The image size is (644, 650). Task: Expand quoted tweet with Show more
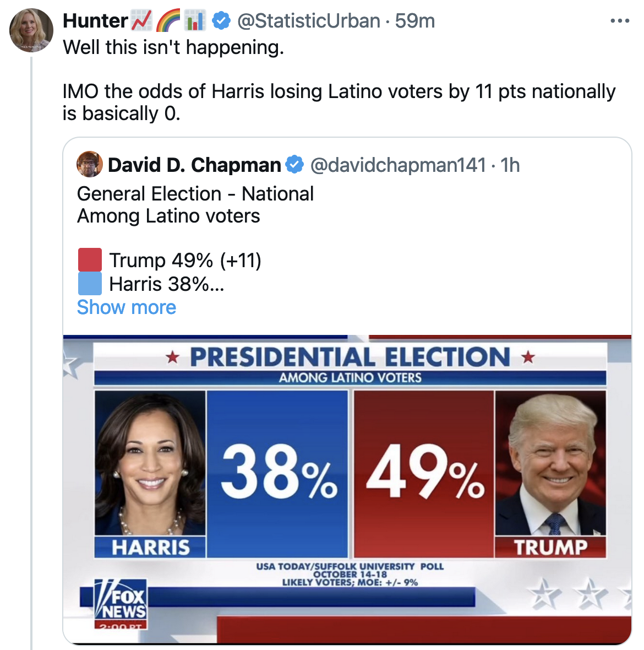click(127, 307)
